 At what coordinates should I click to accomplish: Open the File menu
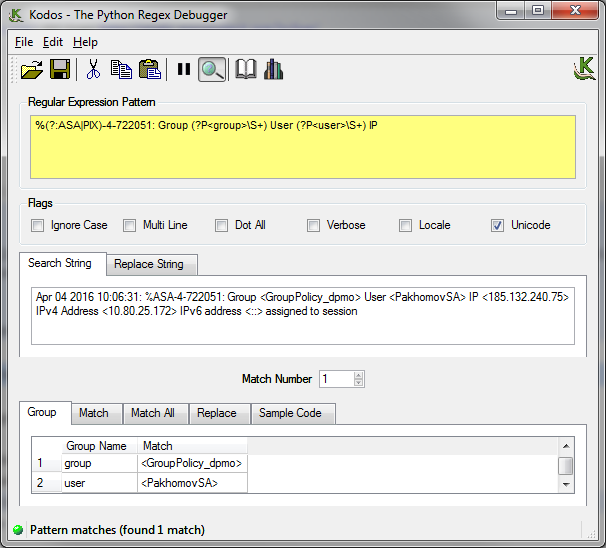(24, 42)
